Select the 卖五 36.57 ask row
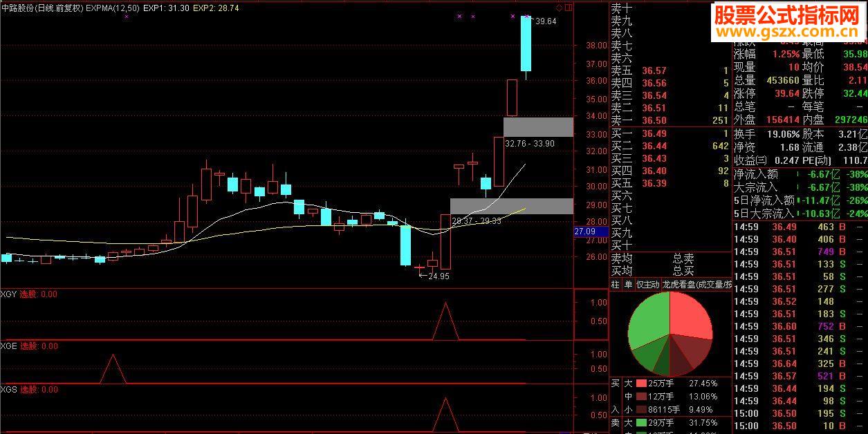This screenshot has height=434, width=868. 670,70
